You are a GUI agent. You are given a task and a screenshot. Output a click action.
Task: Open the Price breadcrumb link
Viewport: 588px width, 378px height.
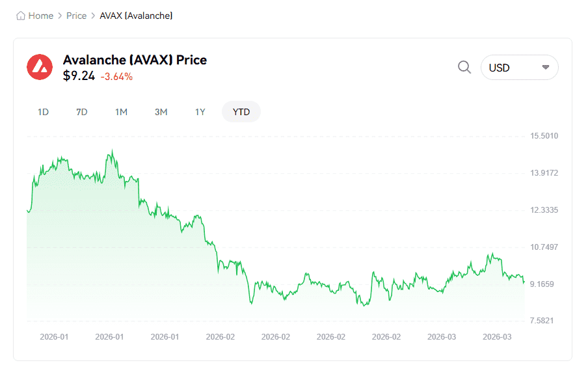[76, 16]
